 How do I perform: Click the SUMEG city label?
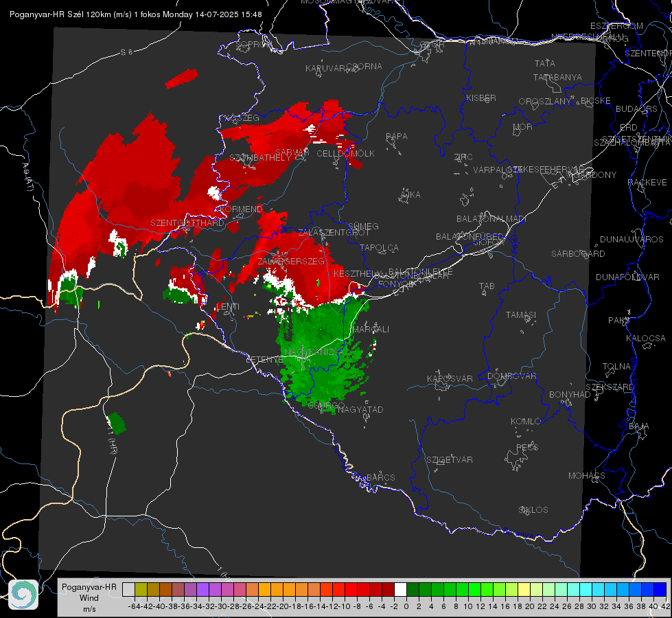(x=363, y=226)
